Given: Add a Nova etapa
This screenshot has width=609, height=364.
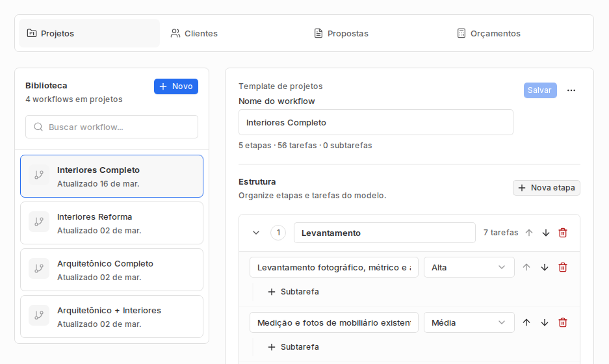Looking at the screenshot, I should coord(547,188).
